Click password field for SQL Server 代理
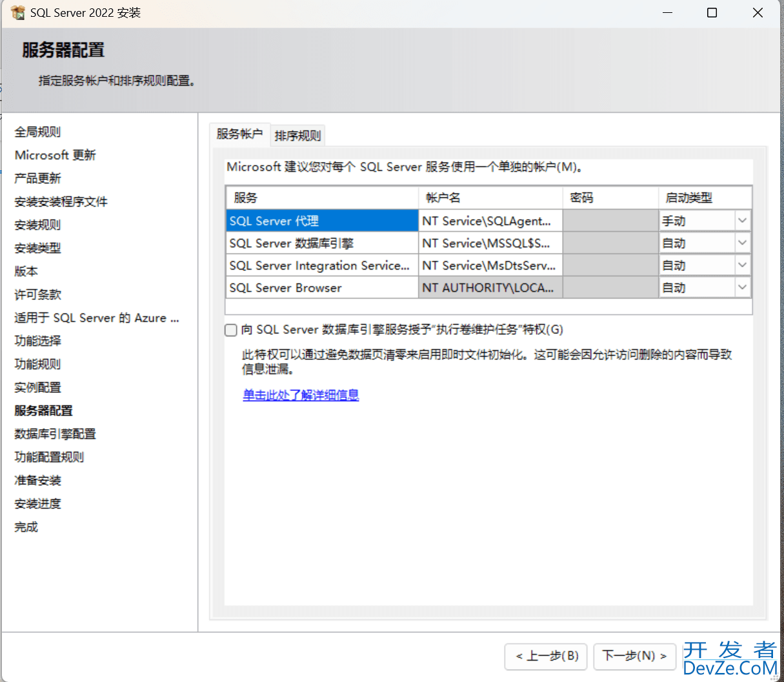784x682 pixels. [610, 221]
